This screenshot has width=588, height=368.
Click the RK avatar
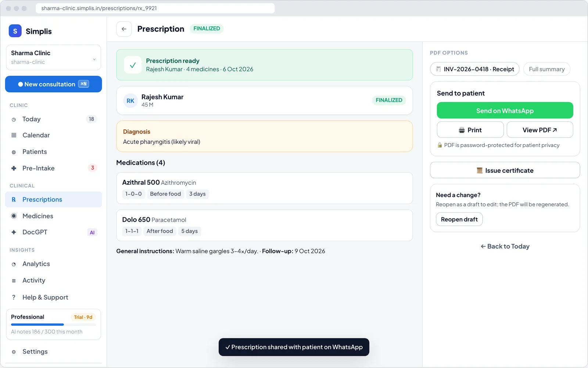[x=130, y=101]
